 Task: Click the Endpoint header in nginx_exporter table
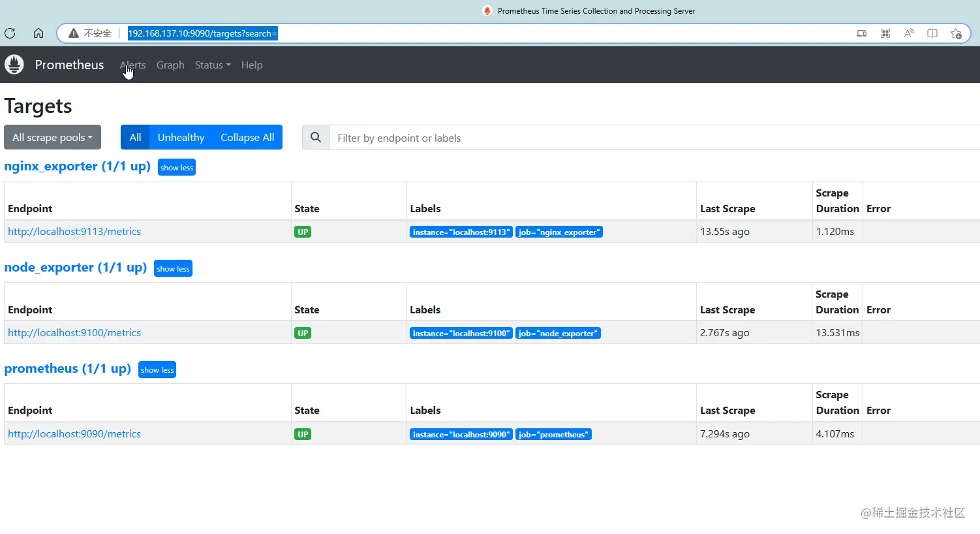point(30,209)
